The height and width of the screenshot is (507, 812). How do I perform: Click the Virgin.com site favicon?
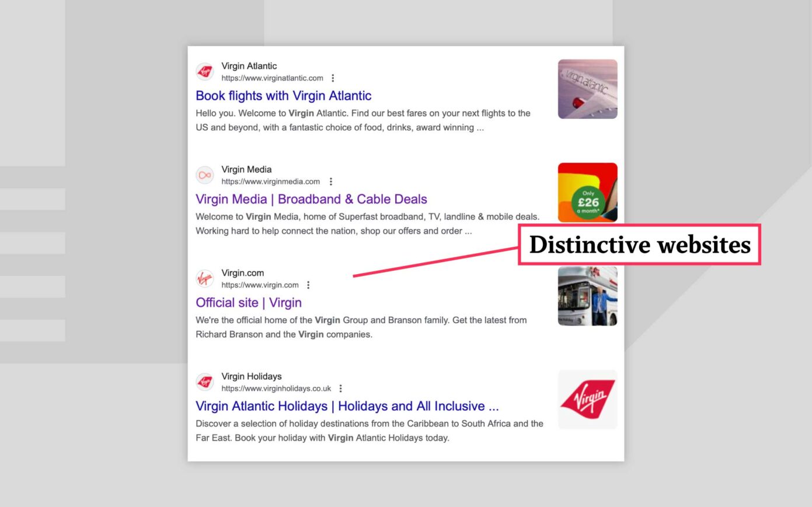coord(204,278)
